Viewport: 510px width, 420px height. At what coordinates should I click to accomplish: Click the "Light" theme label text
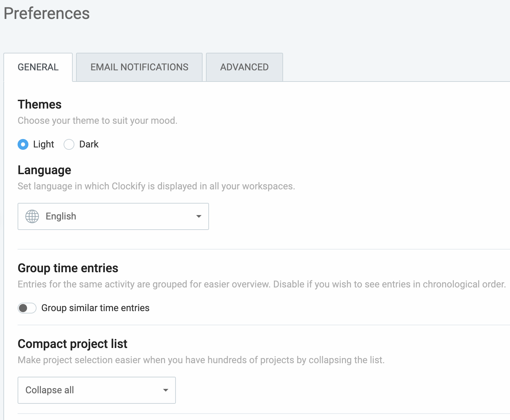[x=44, y=144]
